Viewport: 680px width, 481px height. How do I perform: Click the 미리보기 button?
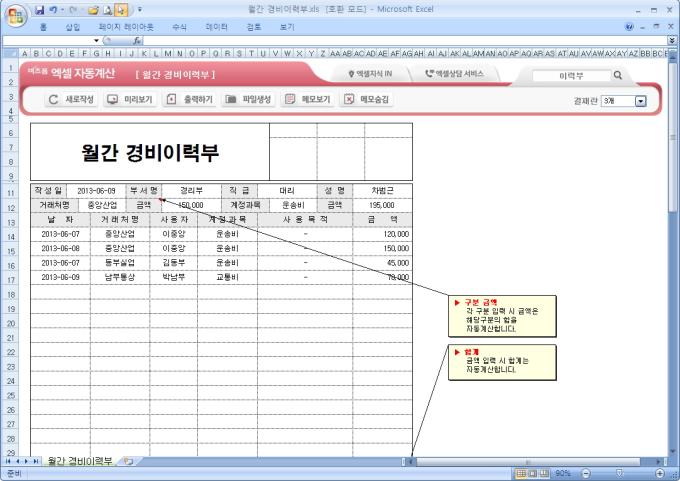point(130,99)
